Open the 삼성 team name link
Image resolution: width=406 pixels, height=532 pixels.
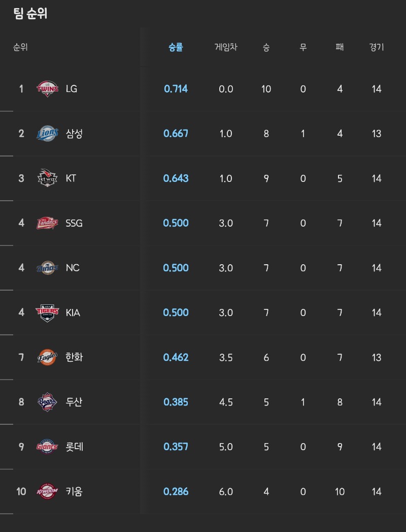[x=74, y=134]
